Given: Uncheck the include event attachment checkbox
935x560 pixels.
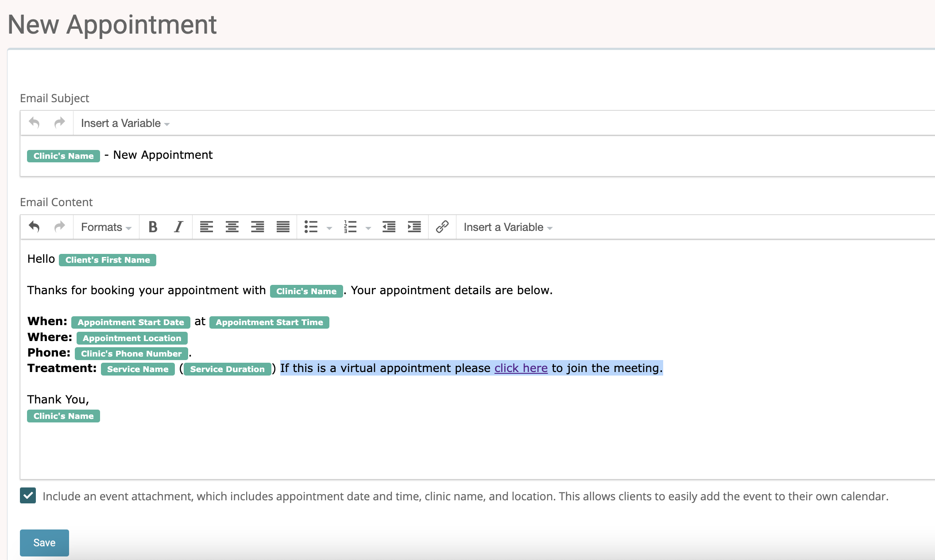Looking at the screenshot, I should click(x=28, y=495).
